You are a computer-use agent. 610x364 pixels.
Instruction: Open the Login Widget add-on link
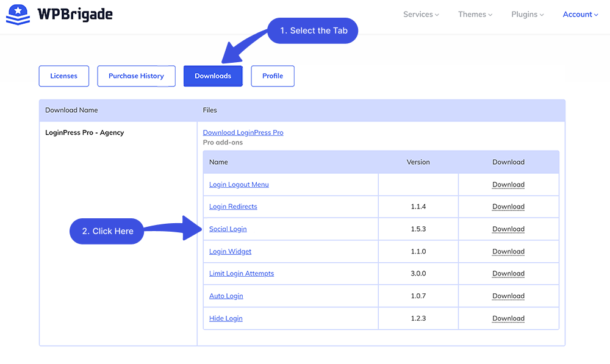(x=231, y=252)
